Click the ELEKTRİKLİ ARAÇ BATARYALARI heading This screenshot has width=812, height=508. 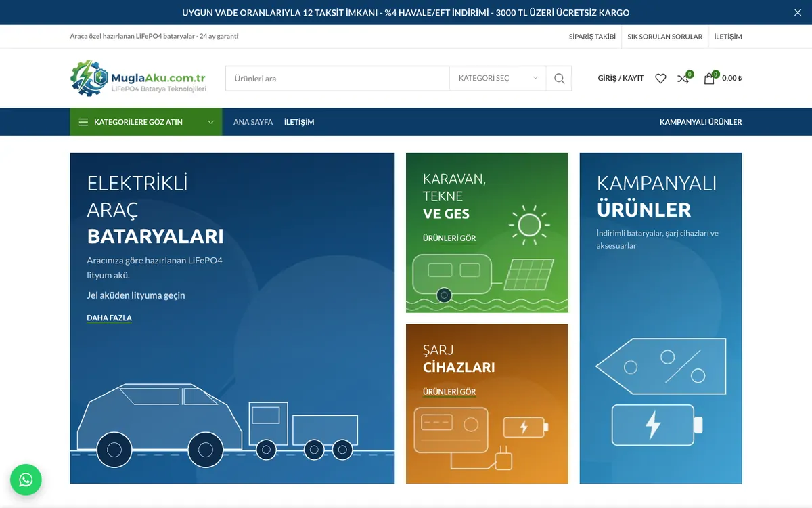click(x=155, y=210)
